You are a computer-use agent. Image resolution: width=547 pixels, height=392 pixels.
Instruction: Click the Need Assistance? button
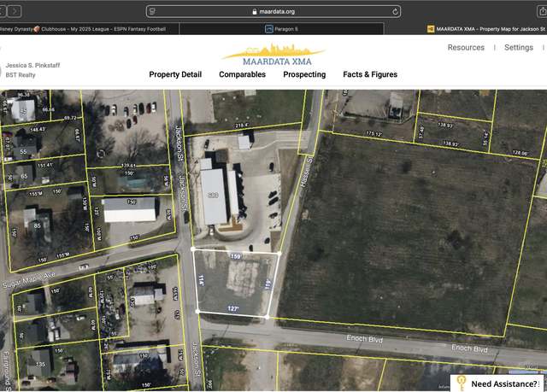[x=497, y=383]
